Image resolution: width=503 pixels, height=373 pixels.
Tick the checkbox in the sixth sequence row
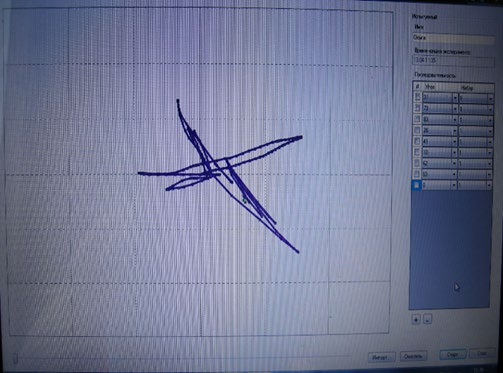pos(417,152)
